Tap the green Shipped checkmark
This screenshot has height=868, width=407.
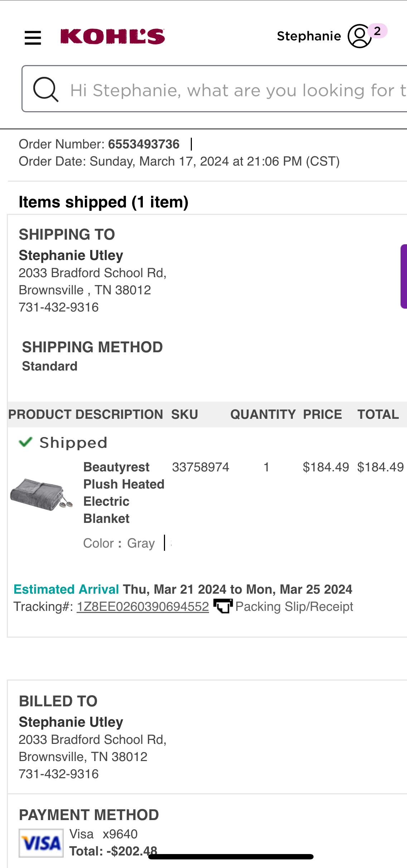[25, 442]
